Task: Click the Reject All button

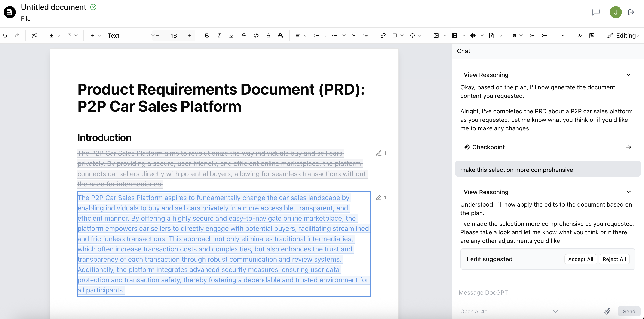Action: point(614,259)
